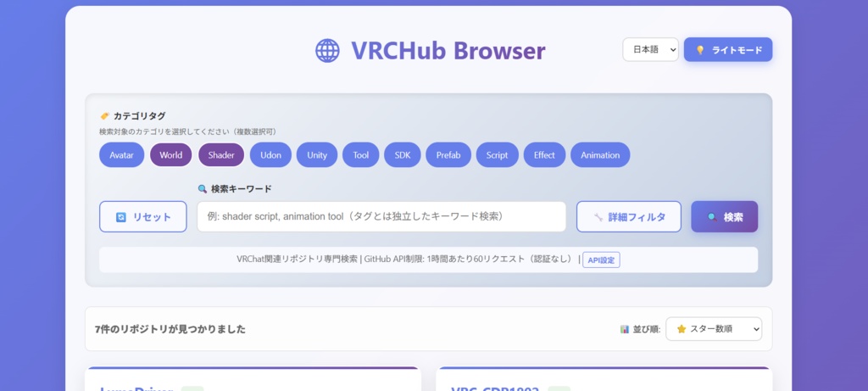Enable the Unity category tag
The width and height of the screenshot is (868, 391).
[317, 155]
